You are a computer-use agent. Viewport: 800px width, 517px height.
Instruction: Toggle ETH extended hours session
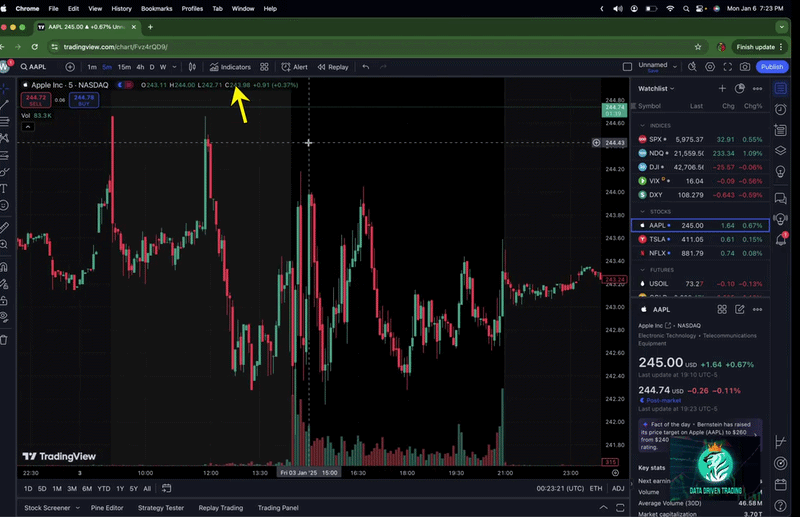coord(596,488)
